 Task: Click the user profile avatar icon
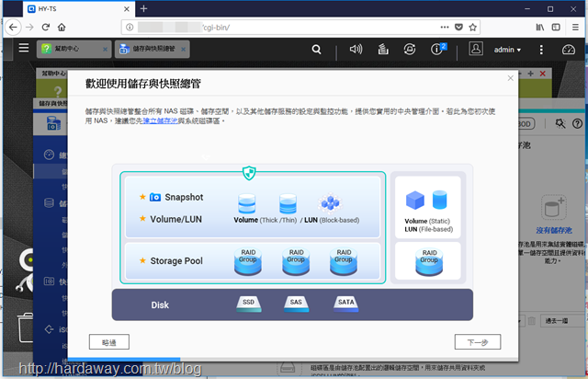(476, 49)
